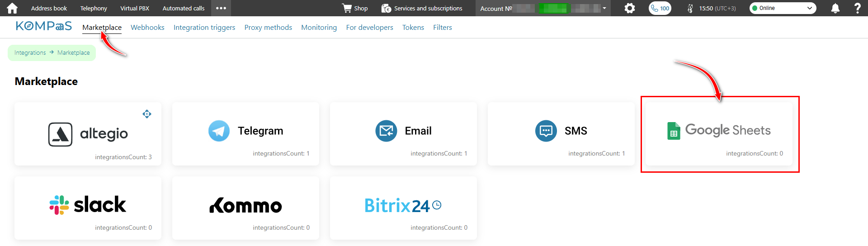The width and height of the screenshot is (868, 246).
Task: Switch to the Monitoring tab
Action: tap(319, 28)
